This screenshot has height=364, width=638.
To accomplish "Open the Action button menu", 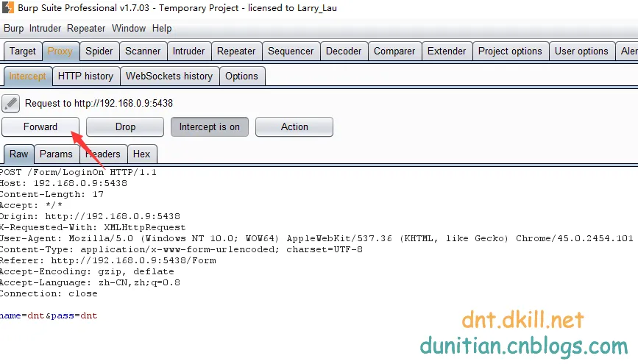I will click(294, 127).
